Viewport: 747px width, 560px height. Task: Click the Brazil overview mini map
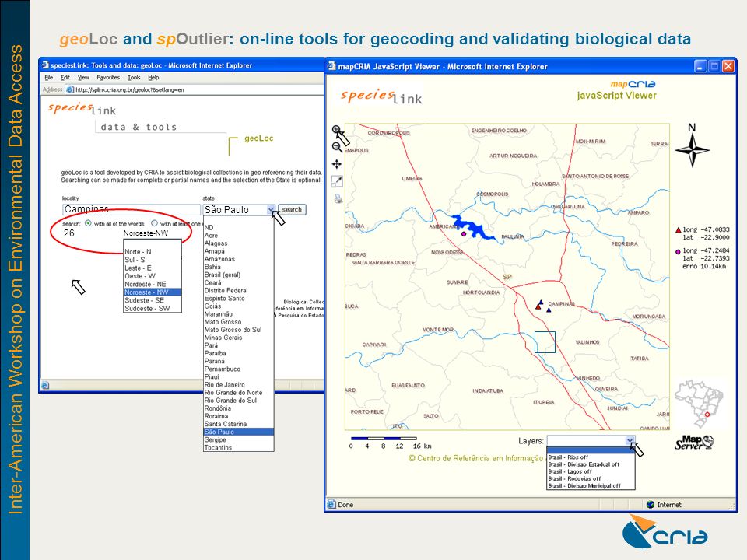pyautogui.click(x=699, y=403)
